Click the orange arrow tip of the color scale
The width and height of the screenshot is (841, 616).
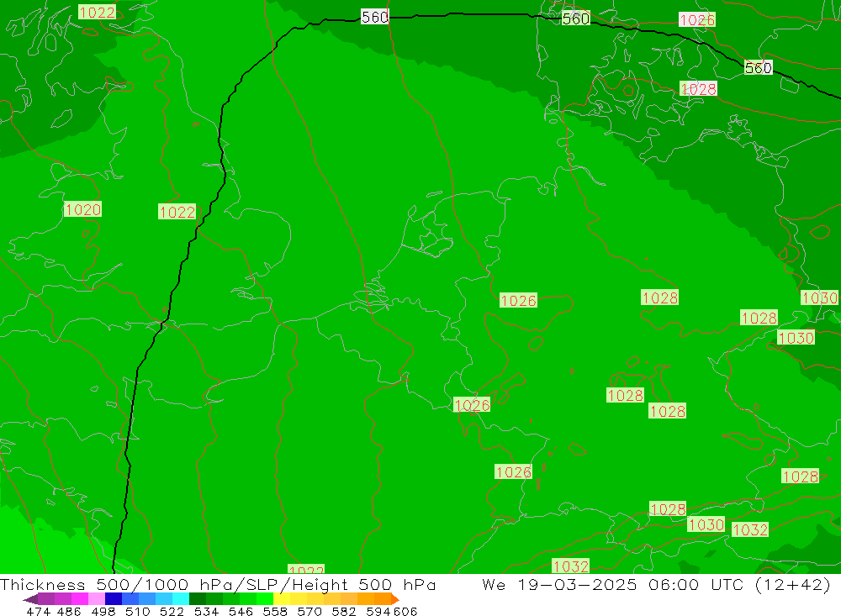[x=395, y=599]
